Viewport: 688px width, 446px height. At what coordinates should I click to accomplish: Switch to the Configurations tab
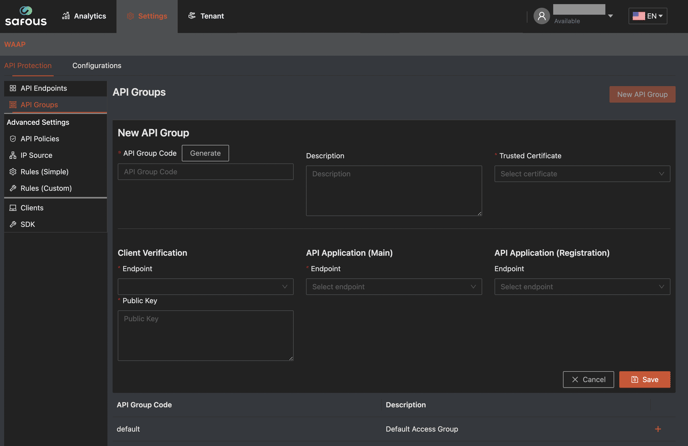[97, 66]
